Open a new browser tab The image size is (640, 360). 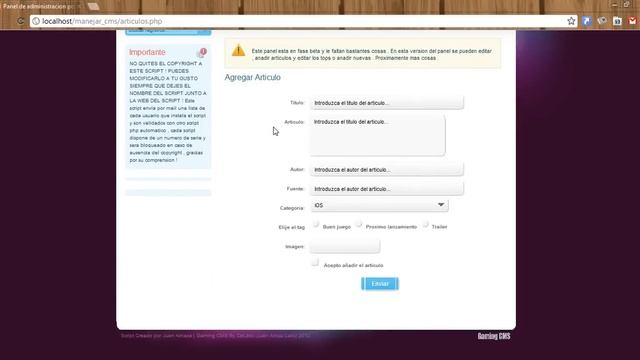(93, 7)
